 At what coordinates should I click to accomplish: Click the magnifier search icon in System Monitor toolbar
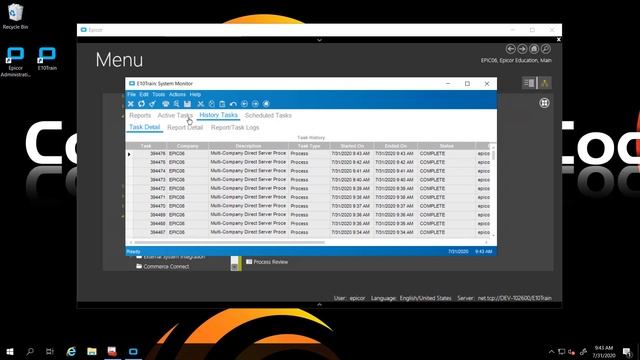(x=176, y=104)
